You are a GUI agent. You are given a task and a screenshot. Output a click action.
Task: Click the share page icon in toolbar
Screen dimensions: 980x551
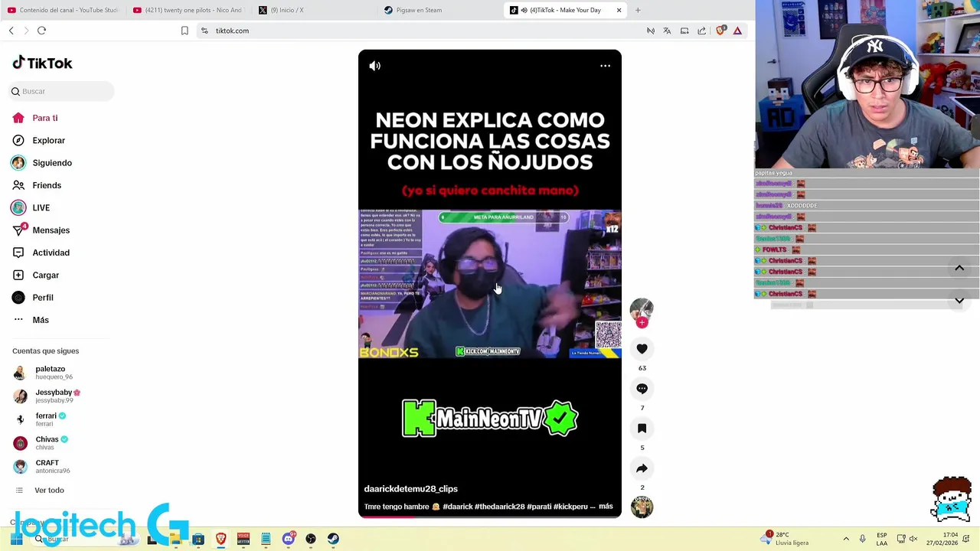702,31
